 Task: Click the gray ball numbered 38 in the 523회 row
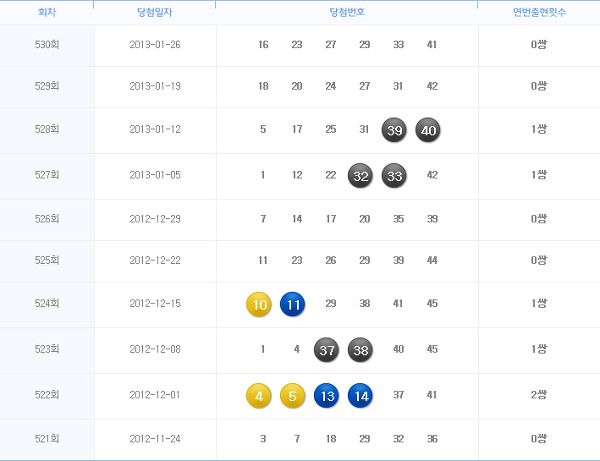pyautogui.click(x=360, y=349)
